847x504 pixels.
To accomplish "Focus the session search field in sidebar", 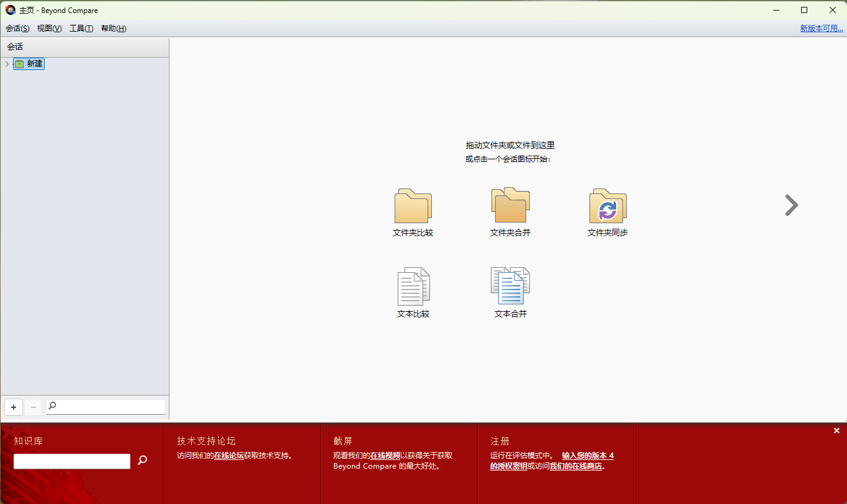I will 106,407.
